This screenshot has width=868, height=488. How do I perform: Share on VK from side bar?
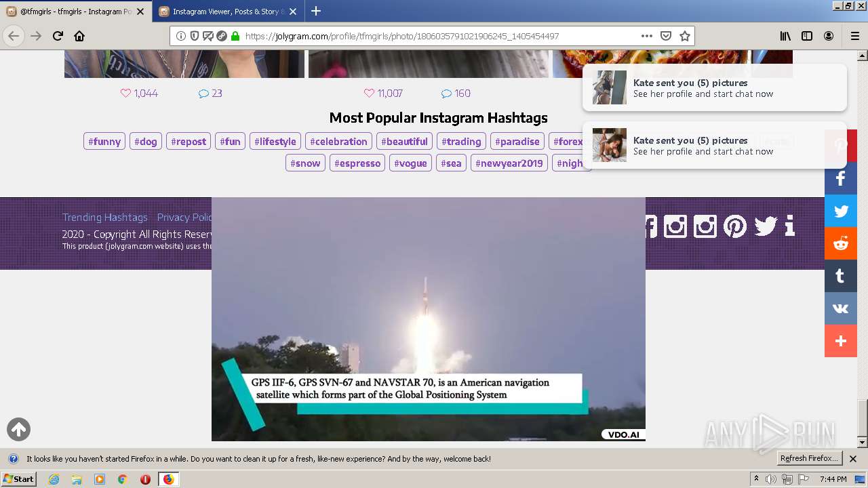point(841,308)
